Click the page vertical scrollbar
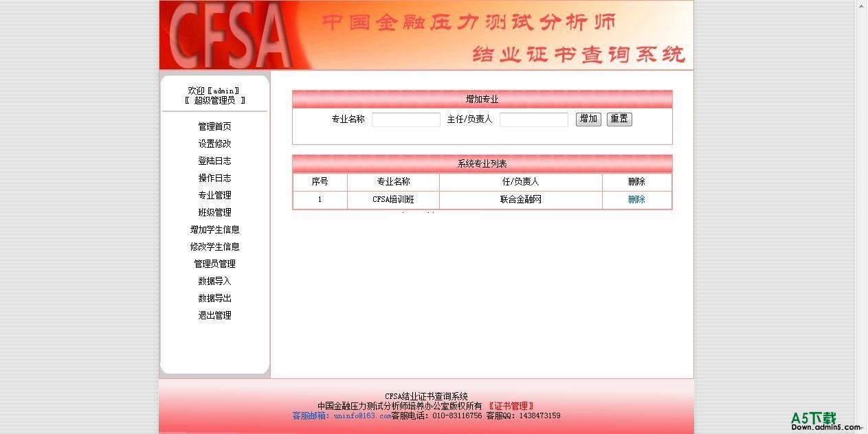Screen dimensions: 868x434 [x=861, y=217]
